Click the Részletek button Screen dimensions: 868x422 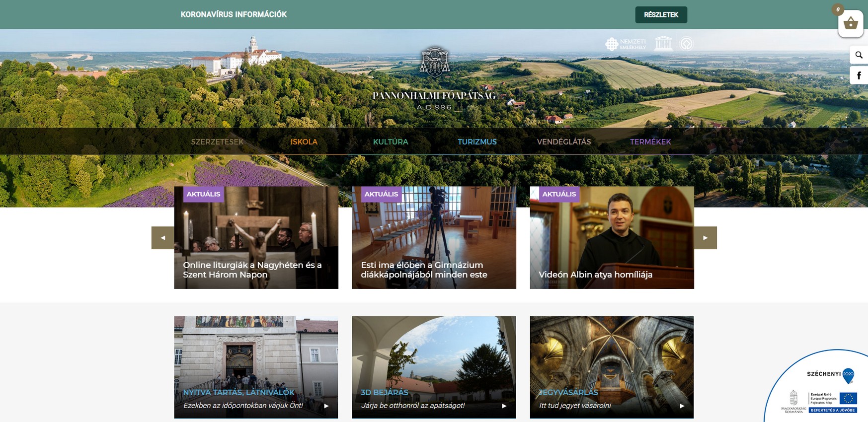[x=661, y=15]
